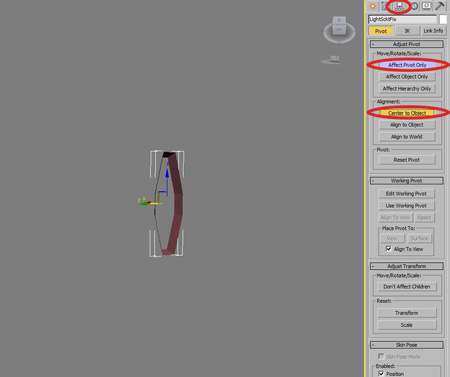Open the Display command panel tab
This screenshot has height=377, width=450.
(426, 6)
